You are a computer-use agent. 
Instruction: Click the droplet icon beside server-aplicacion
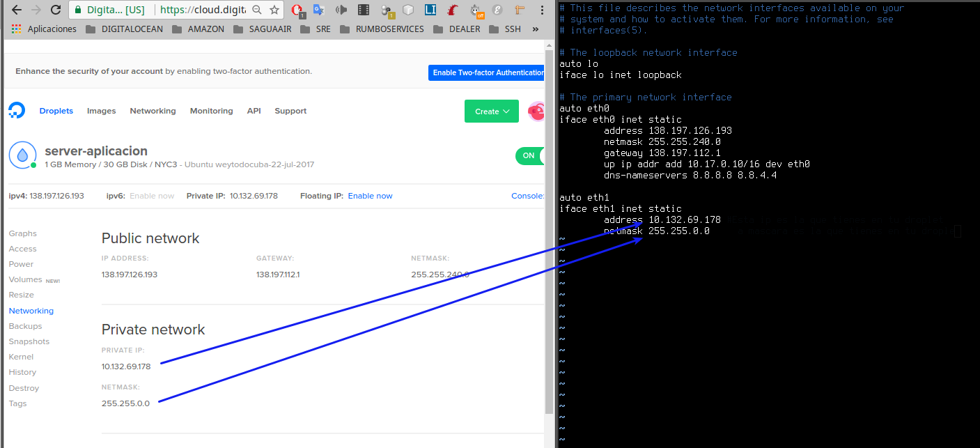[23, 155]
